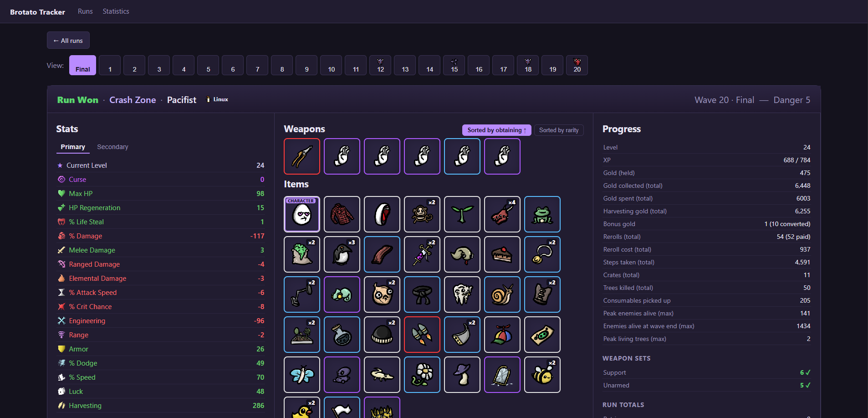This screenshot has width=868, height=418.
Task: Select the green sprout item
Action: (462, 214)
